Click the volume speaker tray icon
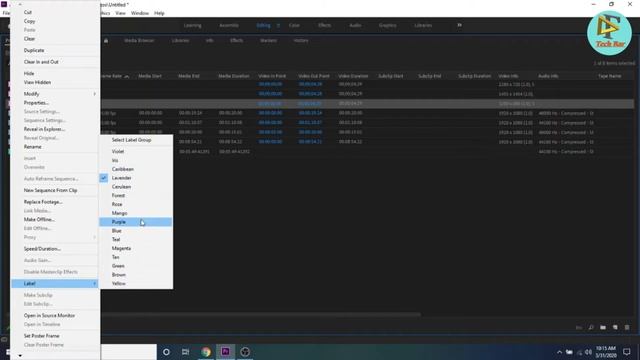This screenshot has height=360, width=640. [589, 352]
